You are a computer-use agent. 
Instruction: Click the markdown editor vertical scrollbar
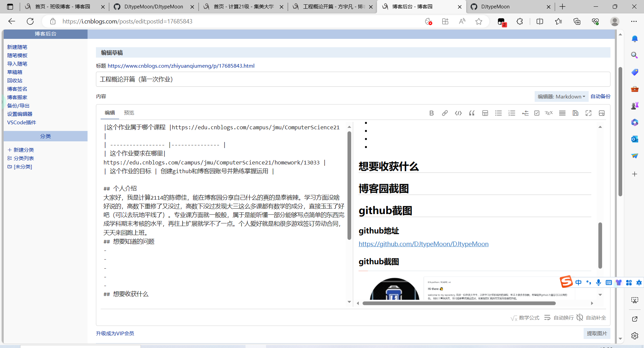pyautogui.click(x=349, y=185)
